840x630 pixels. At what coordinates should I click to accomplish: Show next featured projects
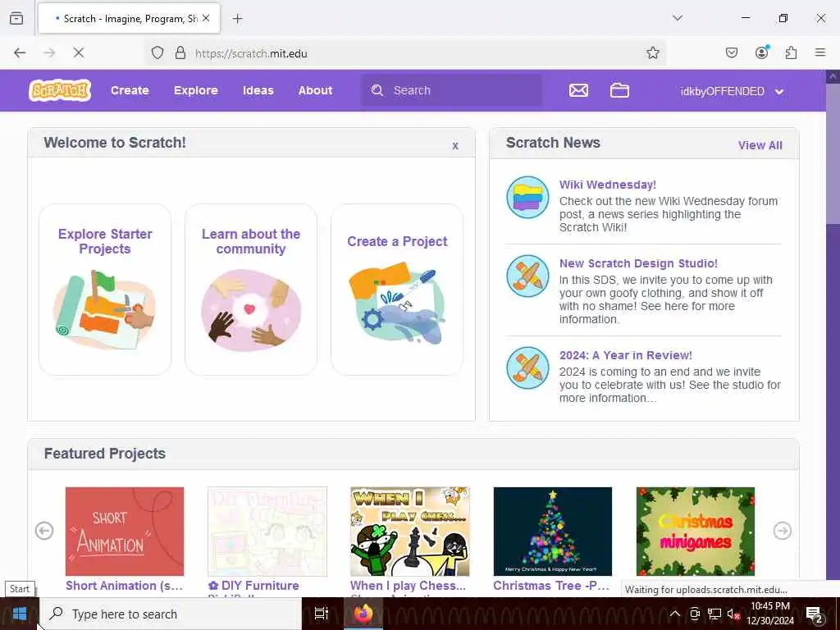(783, 531)
